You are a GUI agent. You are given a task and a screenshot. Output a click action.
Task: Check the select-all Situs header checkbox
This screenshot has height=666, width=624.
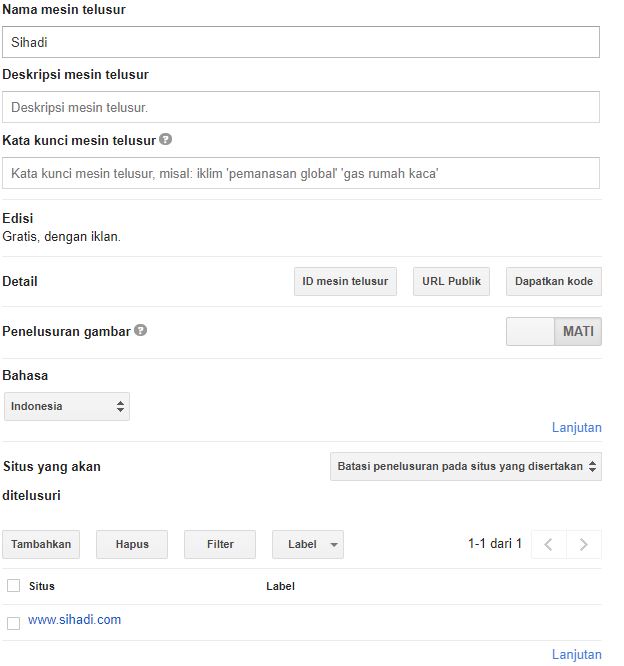tap(14, 585)
